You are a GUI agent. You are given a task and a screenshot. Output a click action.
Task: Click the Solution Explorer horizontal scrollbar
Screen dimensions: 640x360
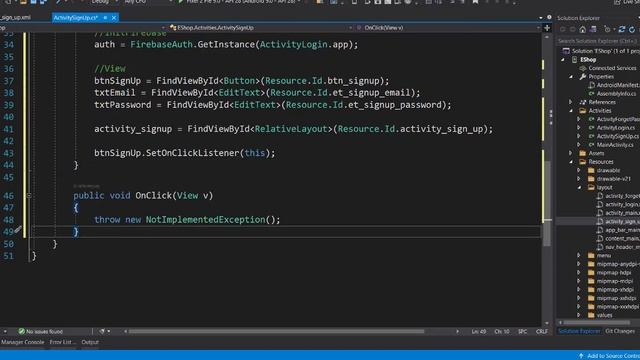596,323
